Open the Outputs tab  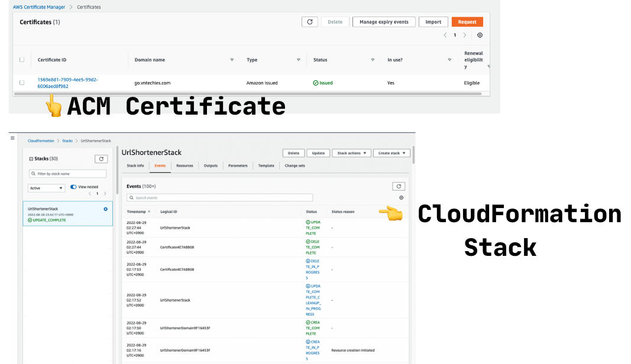click(x=211, y=166)
